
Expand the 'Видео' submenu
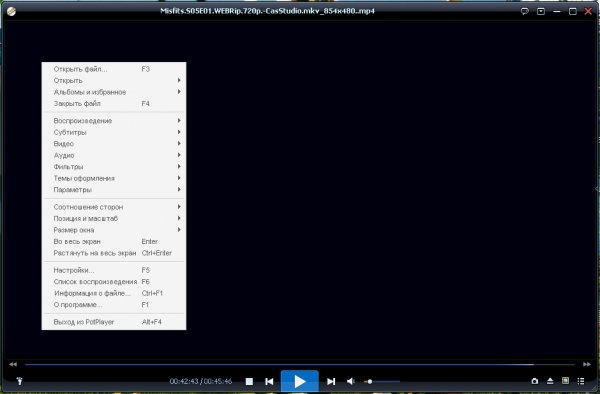click(x=114, y=144)
